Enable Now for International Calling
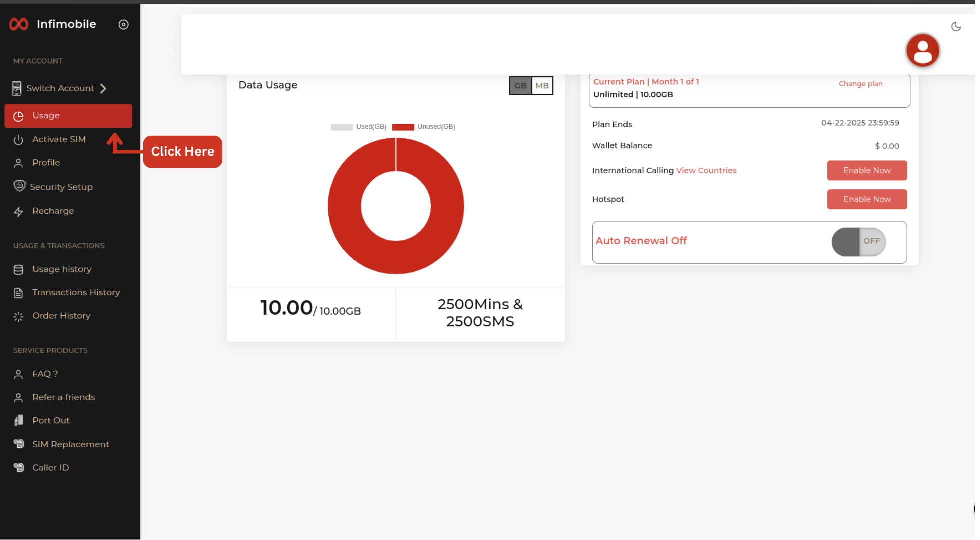 (866, 171)
